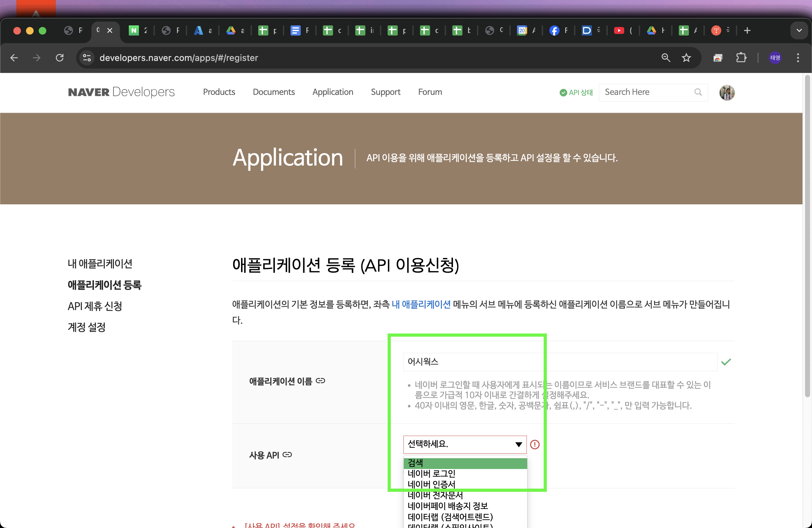
Task: Select 데이터랩 (검색어트렌드) from the list
Action: pos(465,517)
